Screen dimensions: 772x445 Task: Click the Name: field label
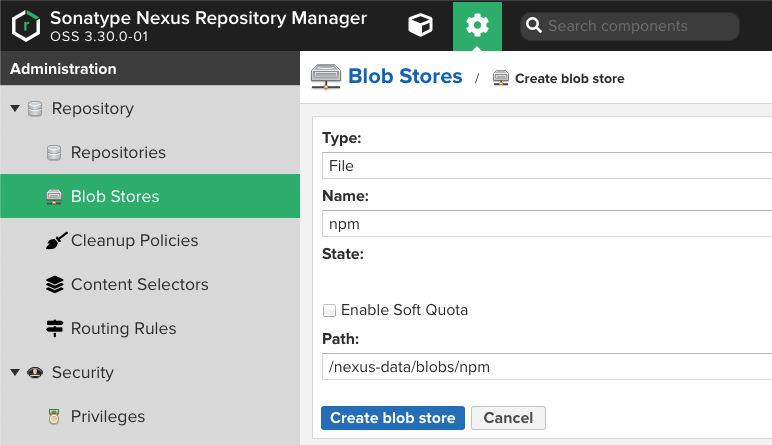tap(345, 196)
